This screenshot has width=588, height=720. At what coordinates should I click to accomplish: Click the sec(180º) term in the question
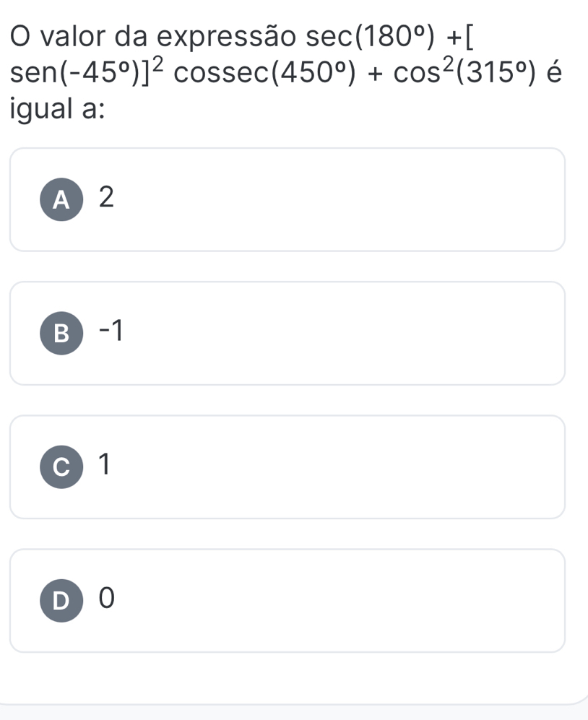click(370, 37)
